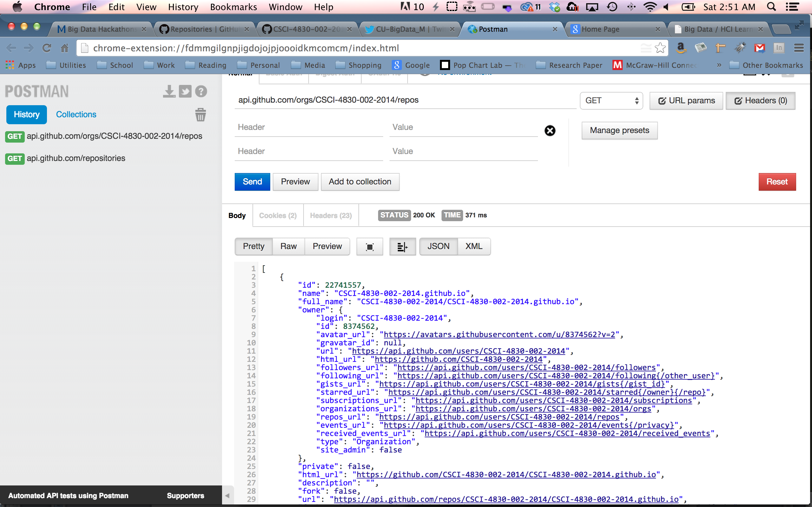Switch response format to XML
Image resolution: width=812 pixels, height=507 pixels.
[x=474, y=247]
